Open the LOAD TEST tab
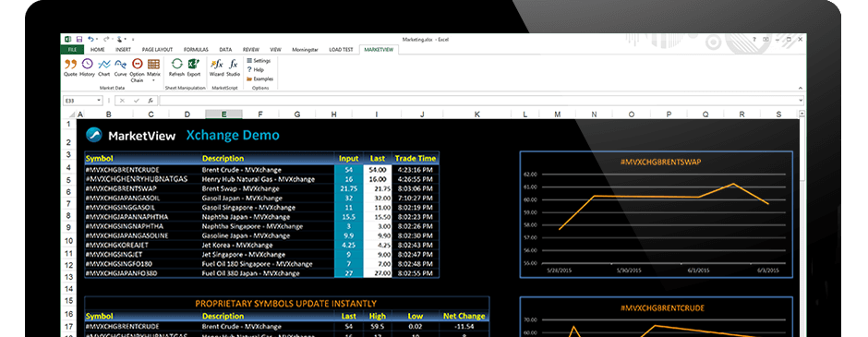 tap(341, 49)
